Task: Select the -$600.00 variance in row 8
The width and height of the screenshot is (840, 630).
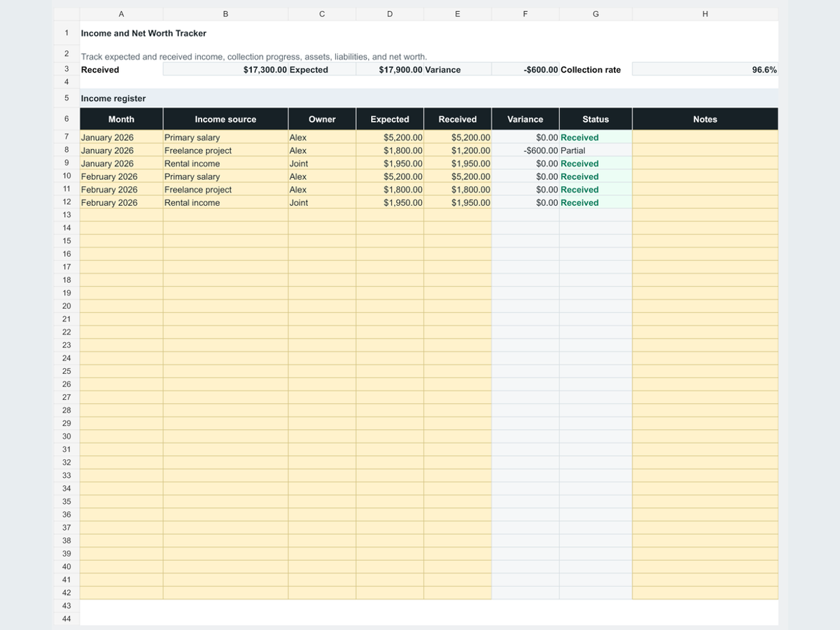Action: coord(525,150)
